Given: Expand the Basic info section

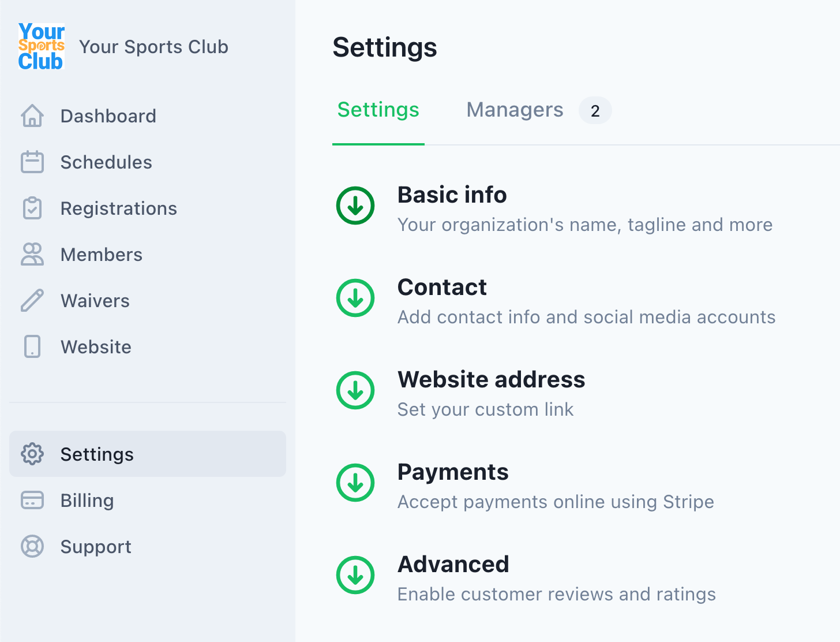Looking at the screenshot, I should (x=355, y=206).
